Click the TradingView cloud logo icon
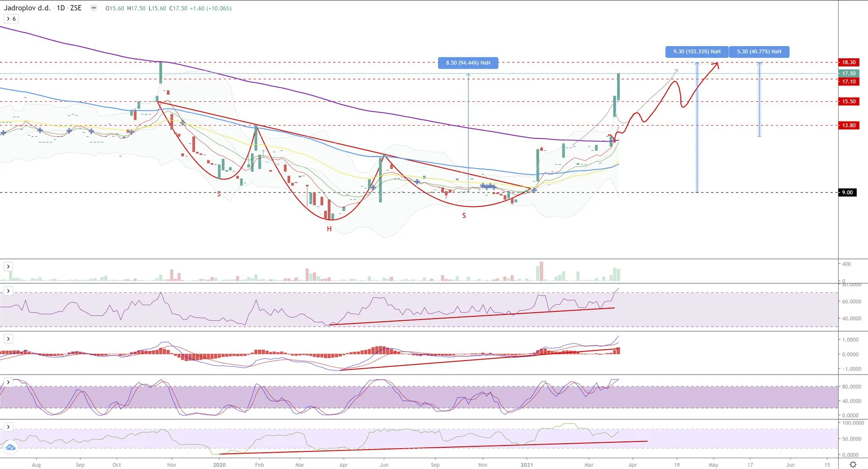868x469 pixels. pos(10,447)
